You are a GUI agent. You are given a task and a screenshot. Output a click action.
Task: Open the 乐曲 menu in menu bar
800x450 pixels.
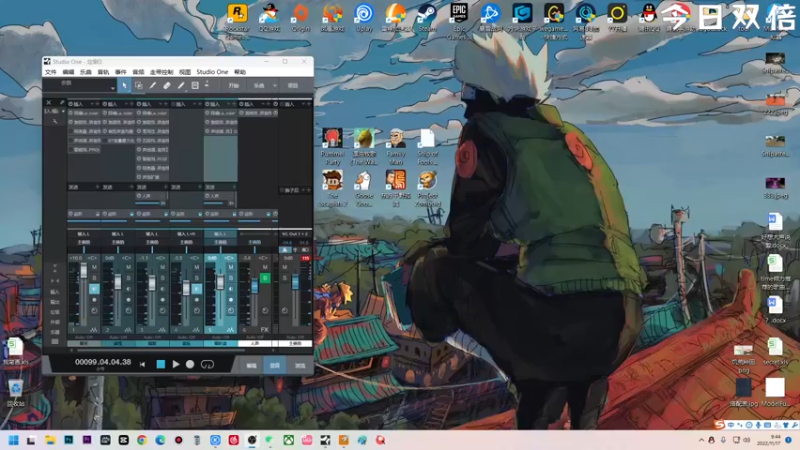tap(86, 72)
